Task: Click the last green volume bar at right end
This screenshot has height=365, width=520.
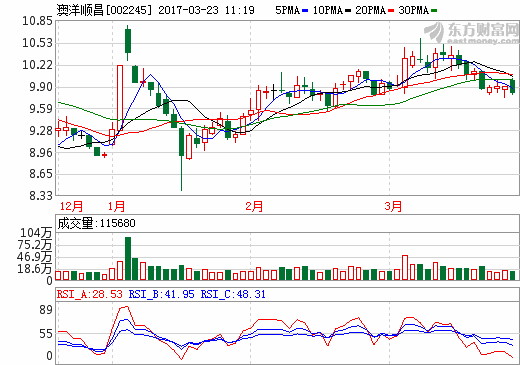Action: click(x=513, y=275)
